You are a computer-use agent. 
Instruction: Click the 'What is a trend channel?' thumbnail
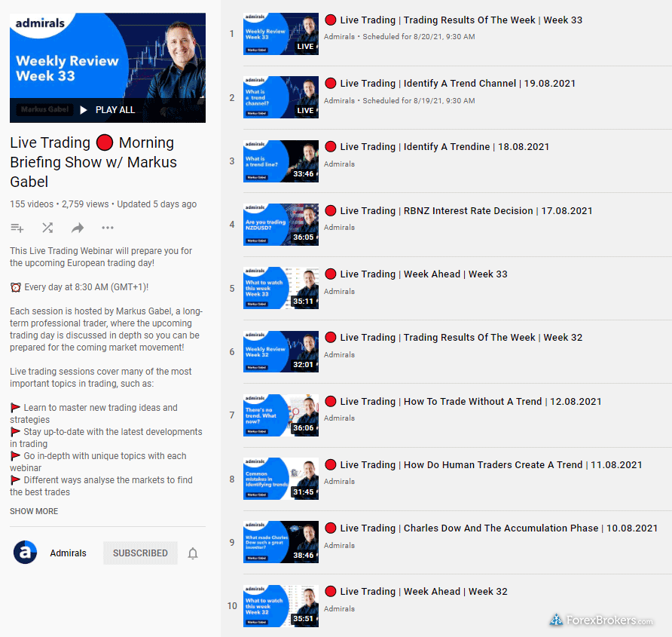pos(281,97)
